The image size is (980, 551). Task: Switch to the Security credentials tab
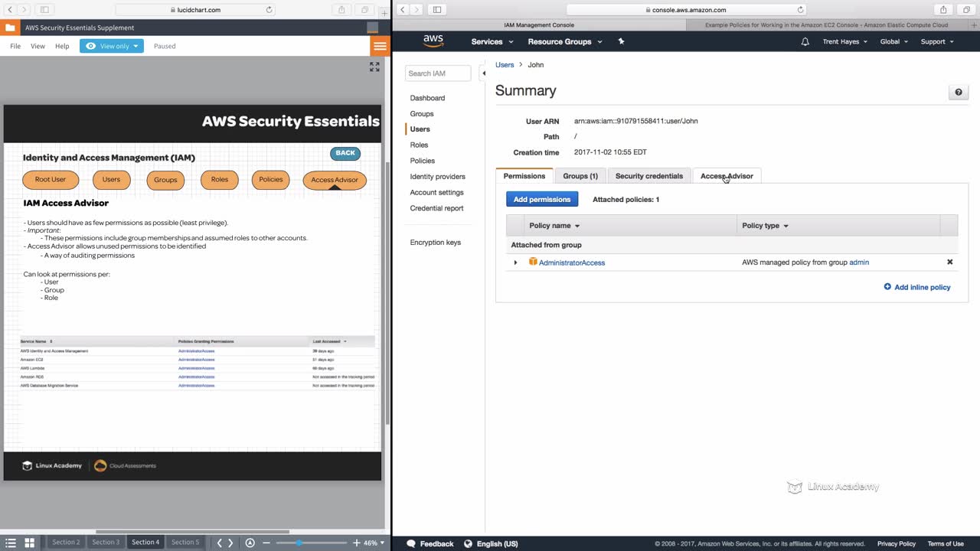[x=649, y=176]
